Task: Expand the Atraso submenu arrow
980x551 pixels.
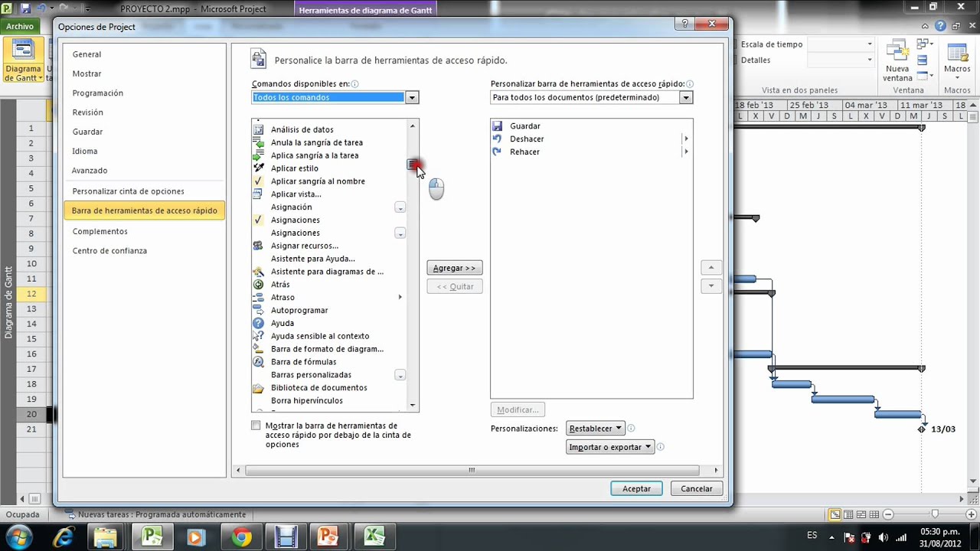Action: 400,297
